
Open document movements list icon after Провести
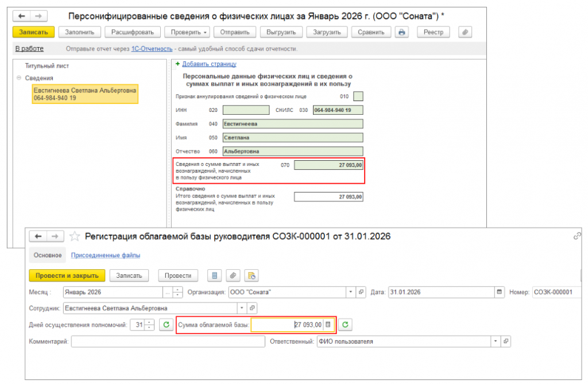click(x=215, y=276)
